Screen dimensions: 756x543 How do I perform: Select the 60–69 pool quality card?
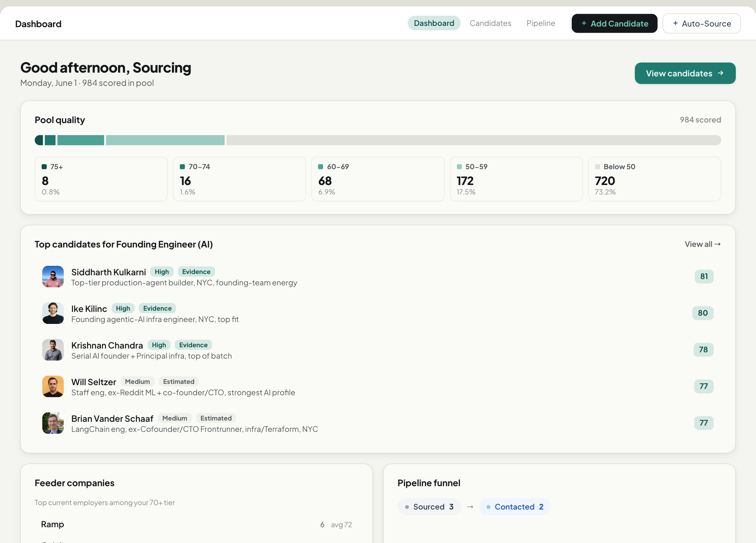(x=378, y=179)
